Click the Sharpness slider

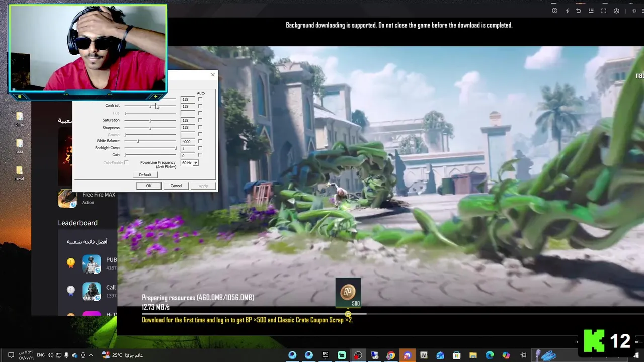pos(150,128)
